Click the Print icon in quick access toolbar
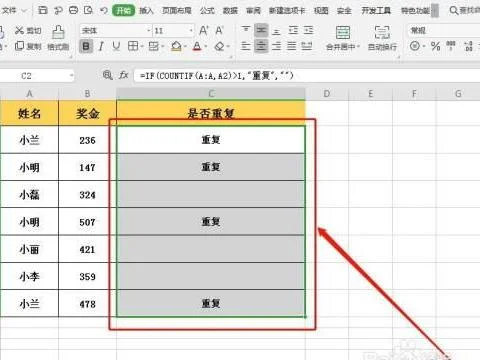Viewport: 480px width, 360px height. pos(73,10)
